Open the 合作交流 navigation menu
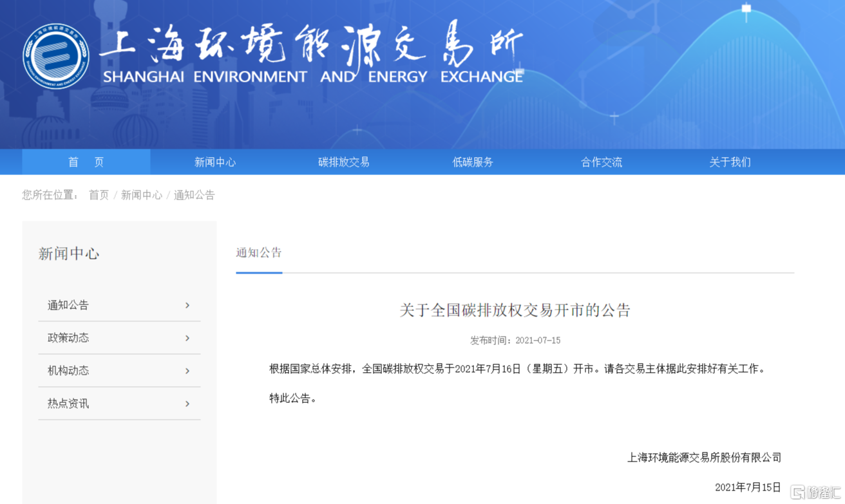This screenshot has height=504, width=845. tap(602, 162)
